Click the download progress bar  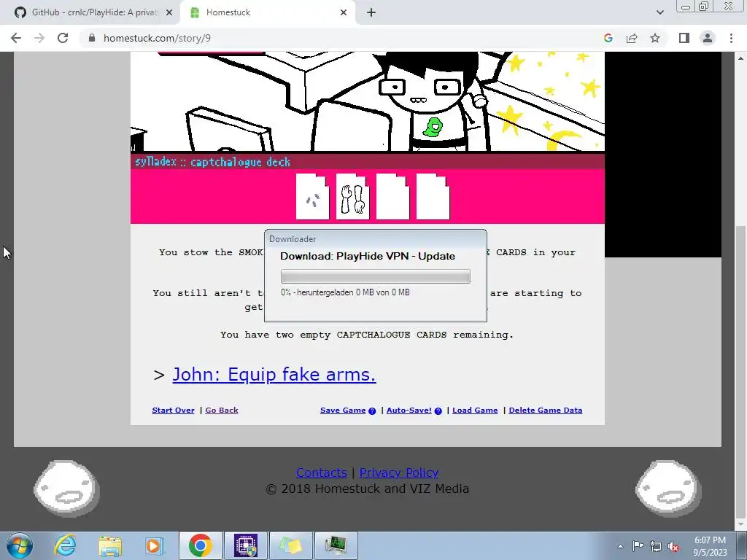coord(376,276)
